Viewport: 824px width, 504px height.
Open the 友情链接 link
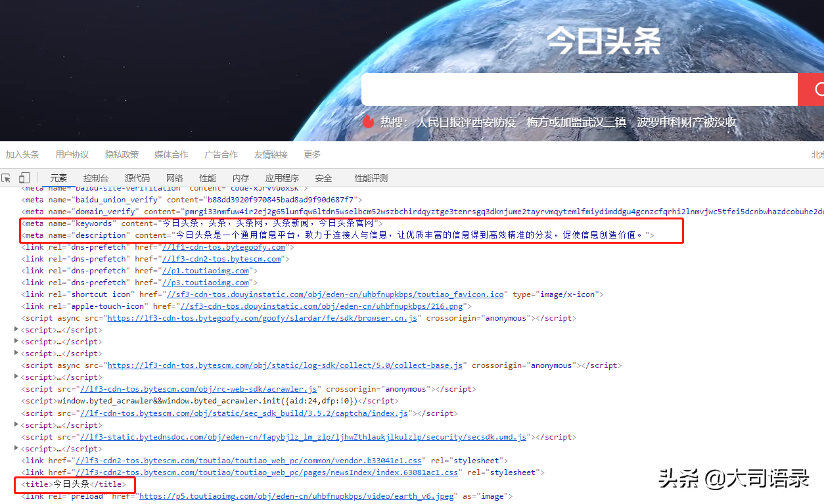[x=271, y=154]
